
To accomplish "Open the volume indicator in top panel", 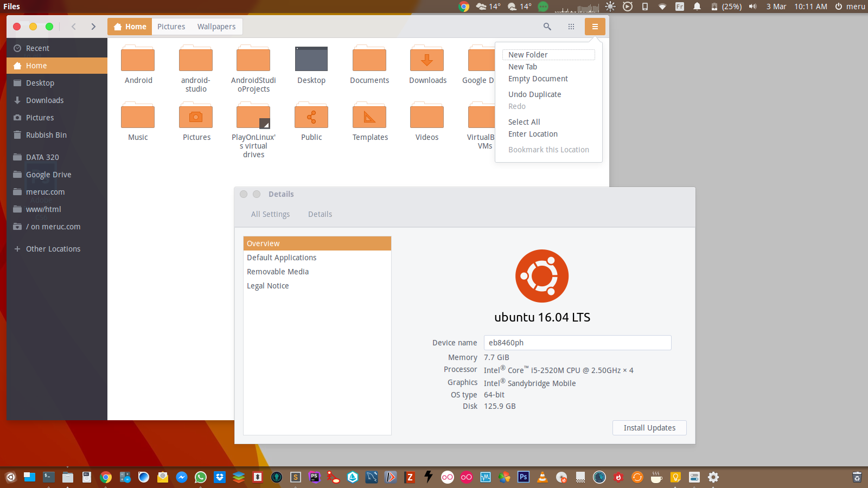I will pos(753,7).
